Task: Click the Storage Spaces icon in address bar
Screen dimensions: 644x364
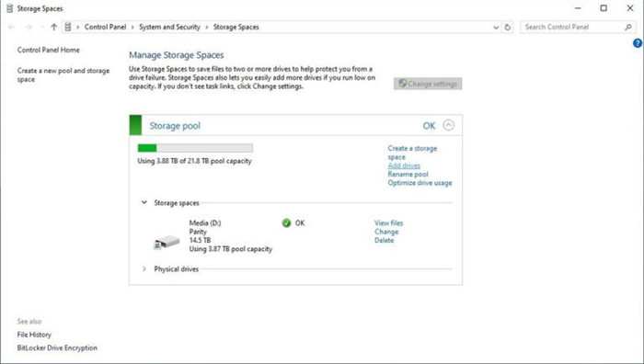Action: pyautogui.click(x=68, y=27)
